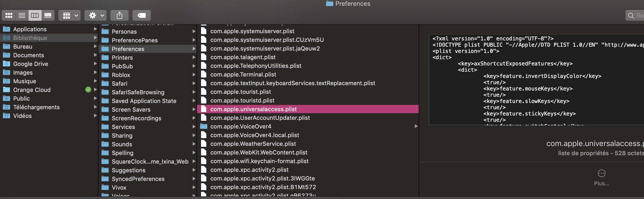Image resolution: width=644 pixels, height=199 pixels.
Task: Click the Plus… more actions icon
Action: click(601, 173)
